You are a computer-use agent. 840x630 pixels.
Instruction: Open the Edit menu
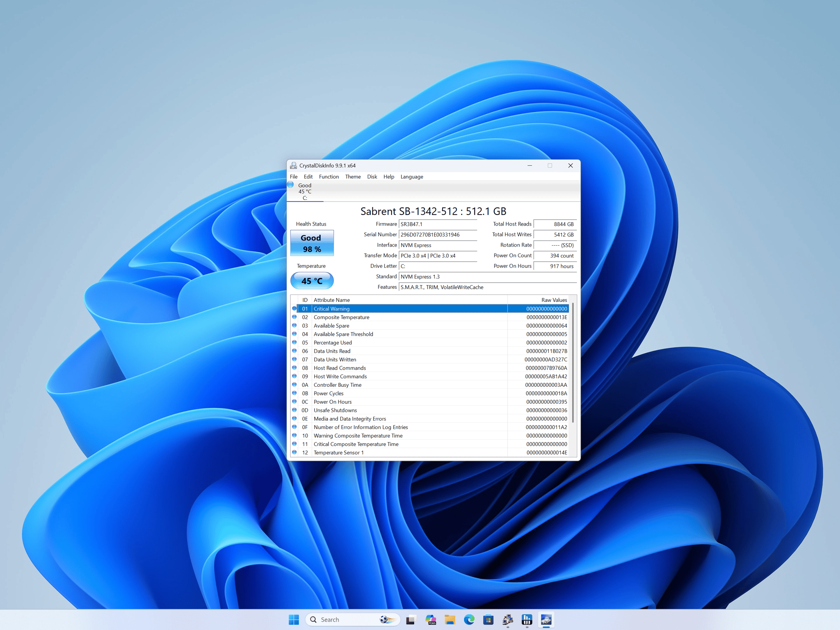(308, 177)
